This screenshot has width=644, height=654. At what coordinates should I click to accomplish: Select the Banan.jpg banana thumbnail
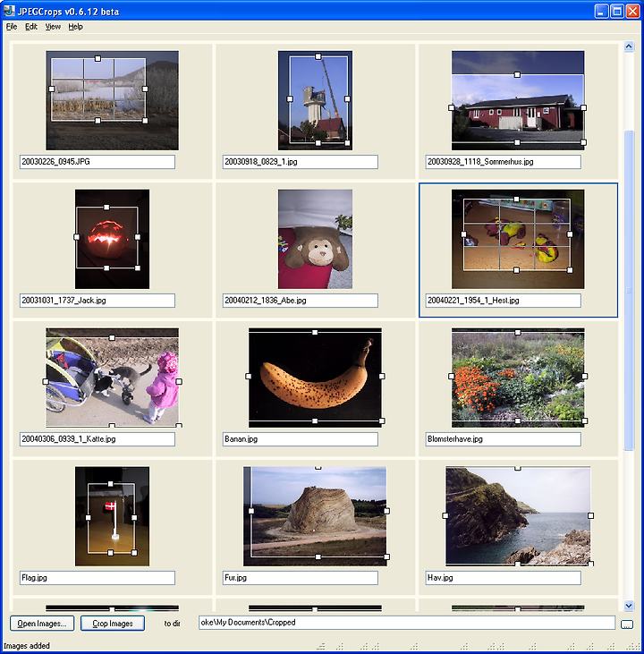(316, 378)
